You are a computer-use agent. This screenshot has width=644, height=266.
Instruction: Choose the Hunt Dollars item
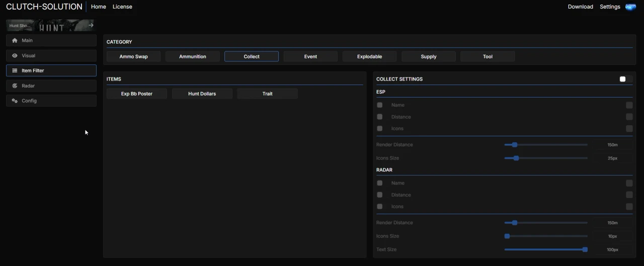[x=202, y=94]
